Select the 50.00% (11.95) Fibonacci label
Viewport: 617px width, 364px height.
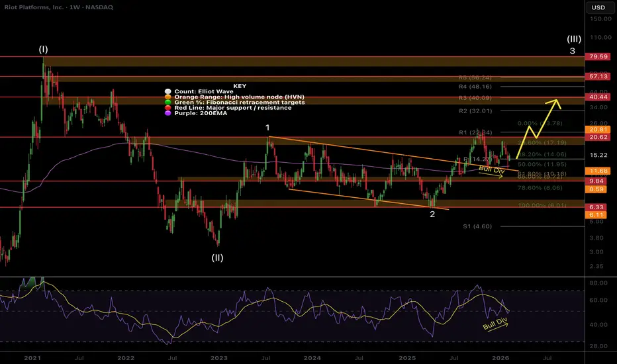point(542,165)
